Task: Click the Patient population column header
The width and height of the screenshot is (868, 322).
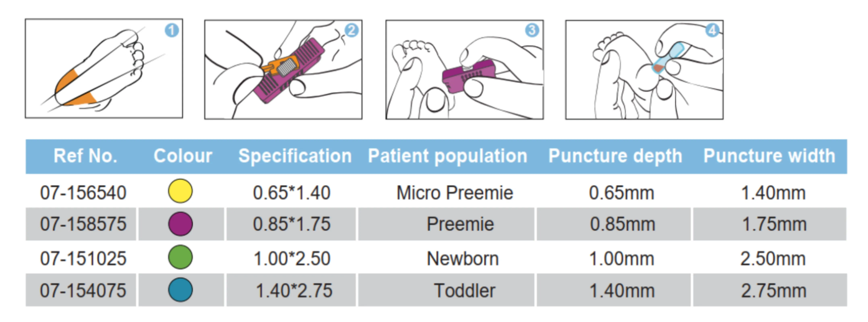Action: tap(447, 156)
